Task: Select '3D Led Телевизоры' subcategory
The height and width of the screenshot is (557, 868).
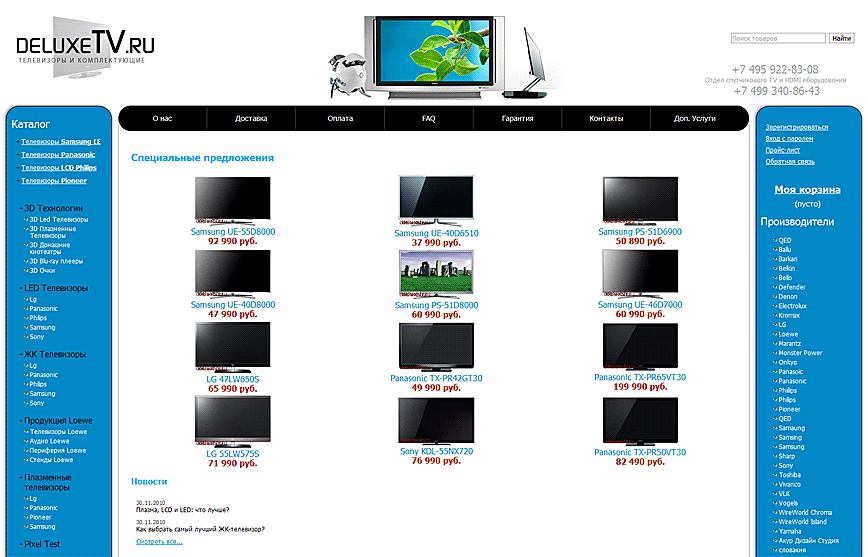Action: tap(59, 219)
